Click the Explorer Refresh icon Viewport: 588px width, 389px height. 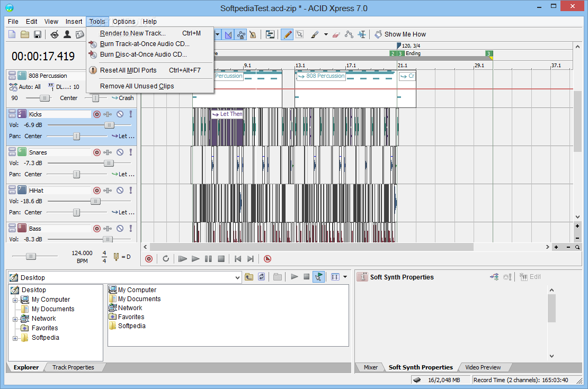pyautogui.click(x=261, y=277)
